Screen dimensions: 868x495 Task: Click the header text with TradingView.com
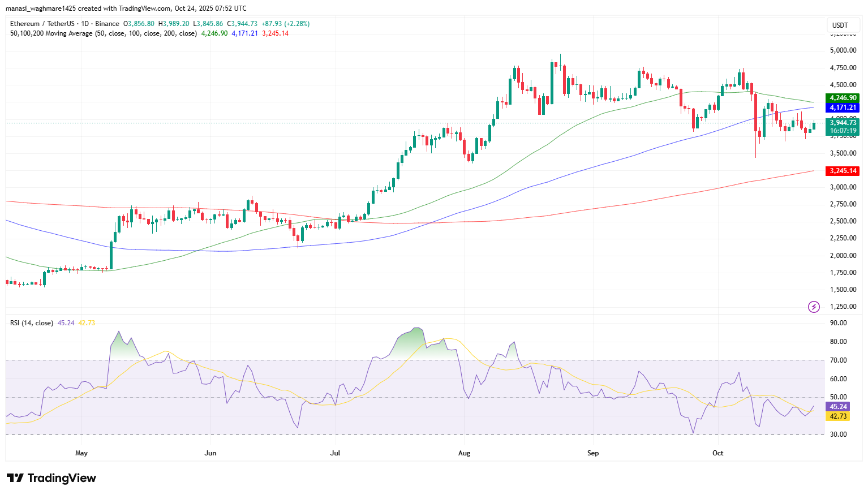tap(126, 8)
